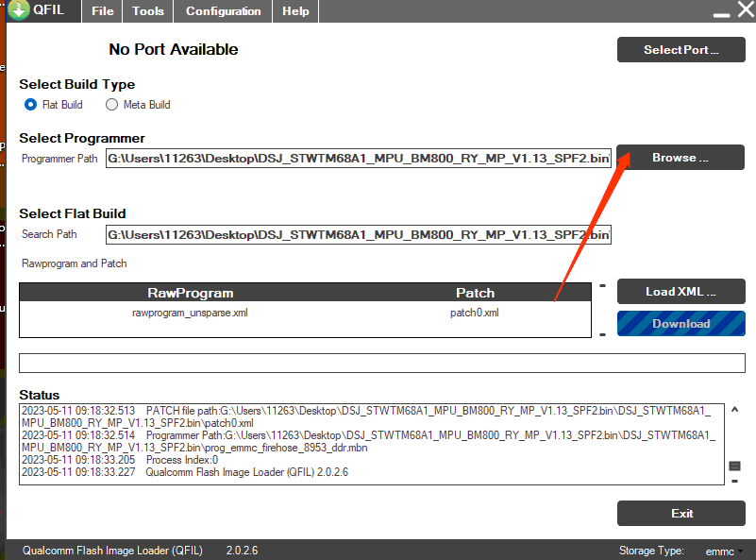Click the Select Port button
This screenshot has width=756, height=560.
point(680,50)
